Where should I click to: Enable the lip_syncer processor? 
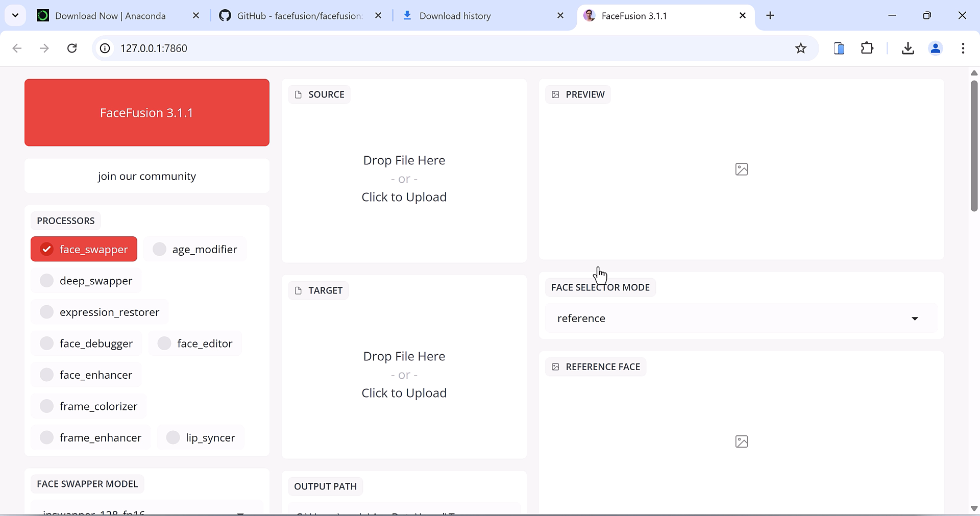coord(201,437)
